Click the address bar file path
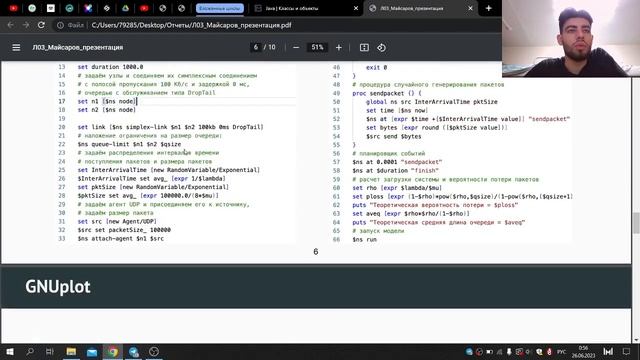Screen dimensions: 640x360 point(191,25)
